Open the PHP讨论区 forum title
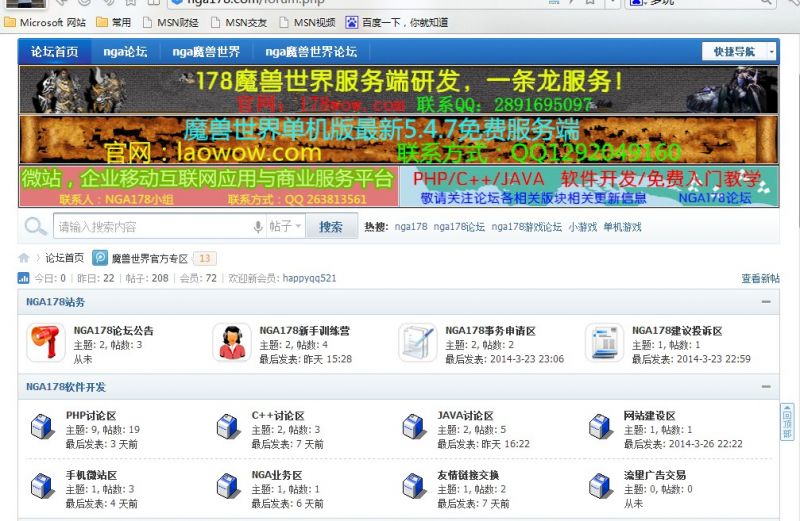Image resolution: width=800 pixels, height=521 pixels. click(x=91, y=415)
